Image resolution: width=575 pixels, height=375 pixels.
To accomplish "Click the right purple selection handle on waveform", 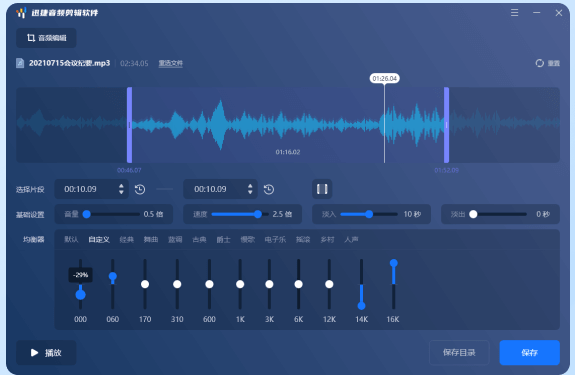I will (446, 125).
